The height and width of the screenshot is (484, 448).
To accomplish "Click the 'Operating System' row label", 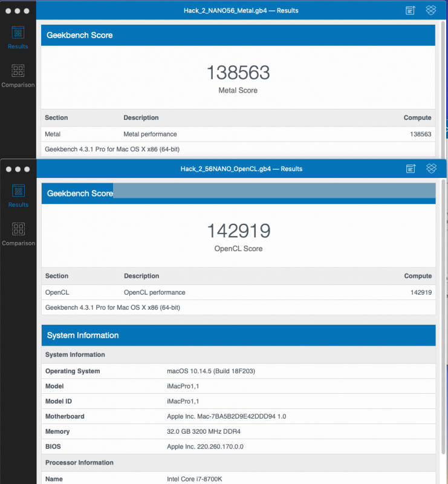I will [73, 371].
